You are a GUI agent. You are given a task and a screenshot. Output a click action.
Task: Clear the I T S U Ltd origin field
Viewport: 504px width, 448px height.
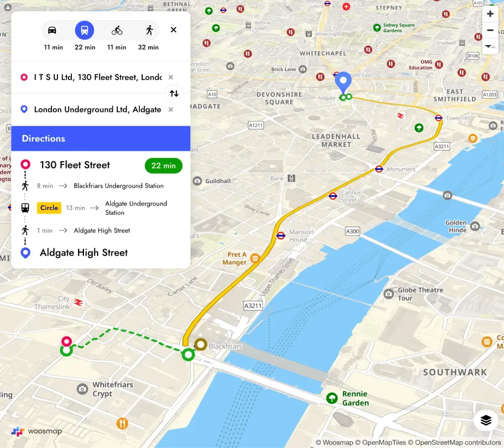pyautogui.click(x=171, y=77)
